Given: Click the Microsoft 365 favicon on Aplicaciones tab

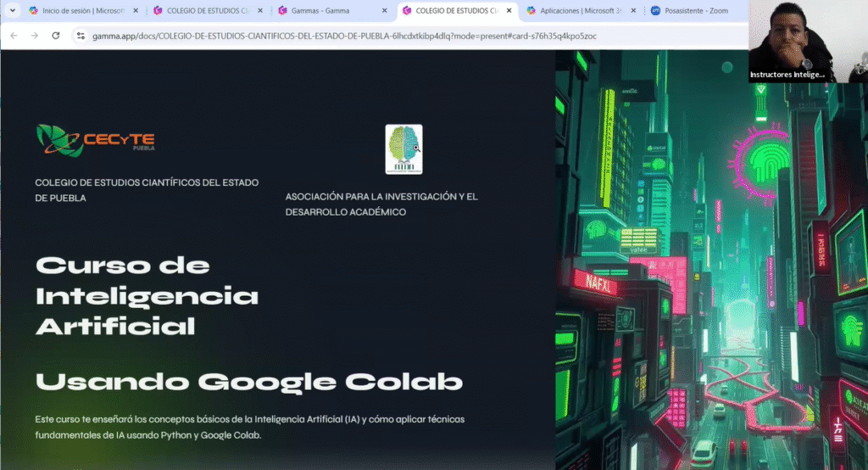Looking at the screenshot, I should (531, 10).
